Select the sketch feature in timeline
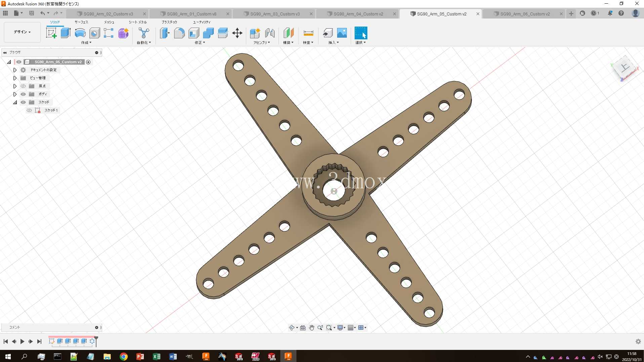The image size is (644, 362). pos(51,341)
